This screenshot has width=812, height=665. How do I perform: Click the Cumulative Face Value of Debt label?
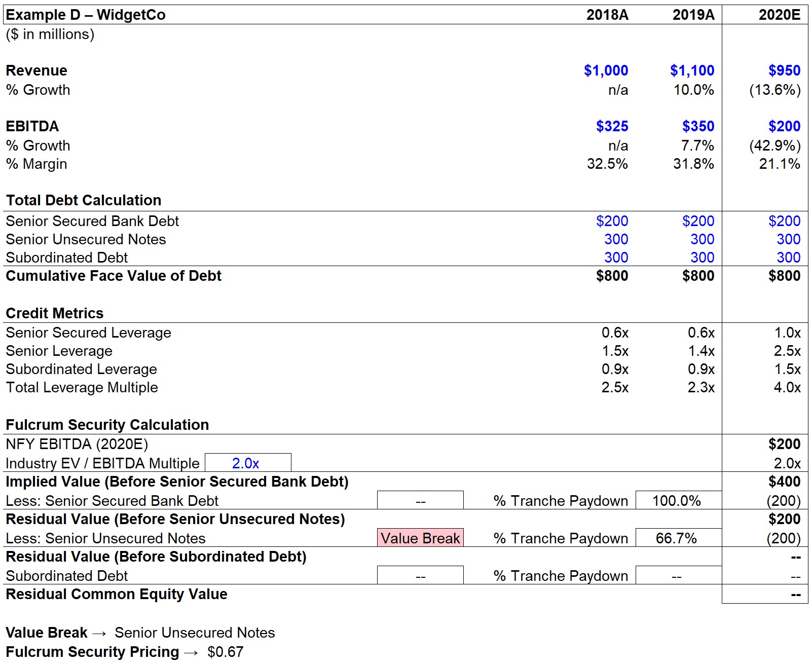tap(114, 276)
